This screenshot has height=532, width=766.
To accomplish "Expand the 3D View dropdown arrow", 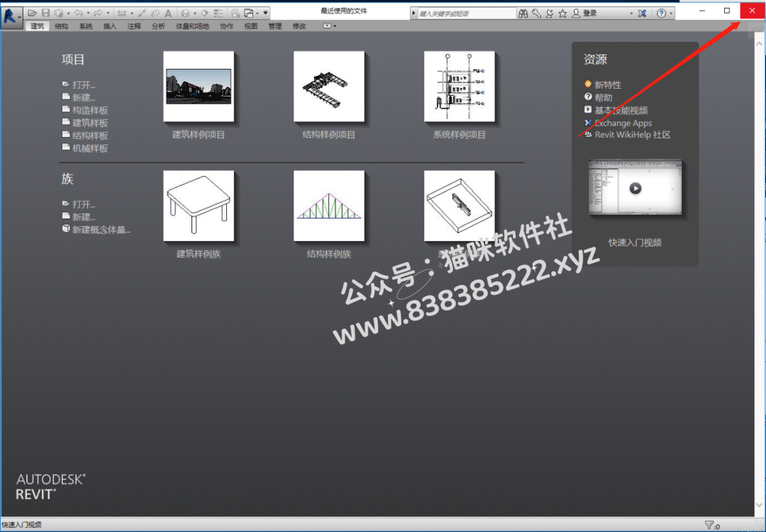I will tap(195, 13).
